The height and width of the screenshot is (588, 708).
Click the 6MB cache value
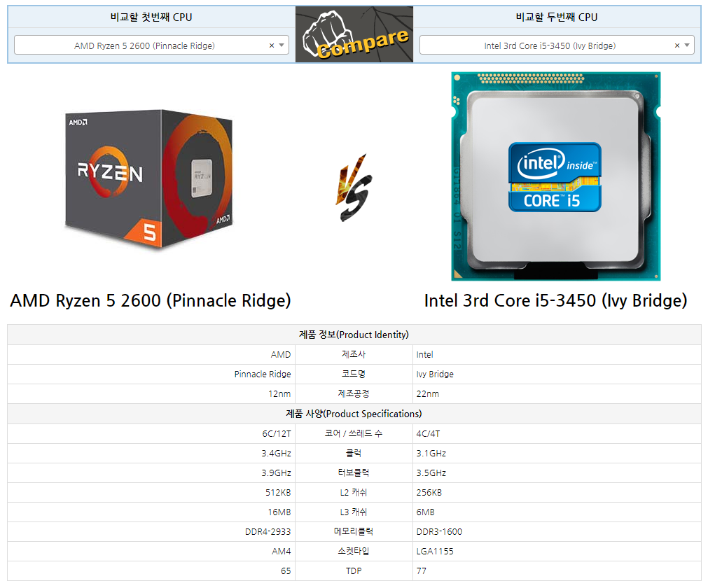tap(425, 512)
